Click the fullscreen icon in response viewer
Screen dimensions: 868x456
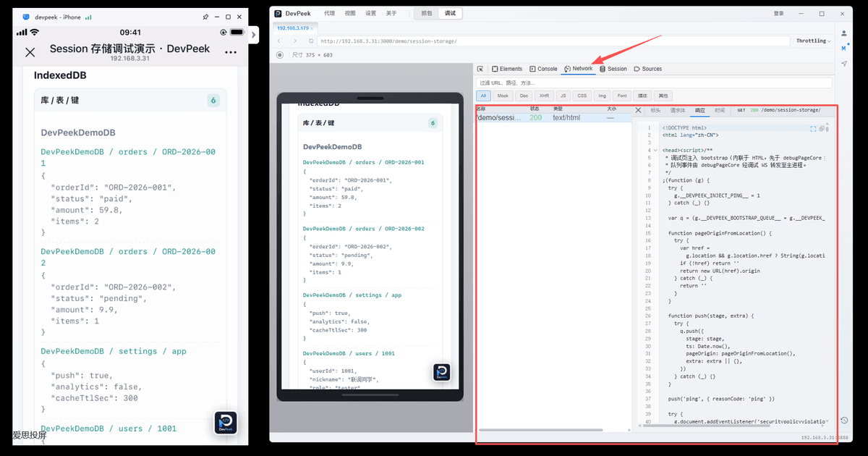pos(813,128)
